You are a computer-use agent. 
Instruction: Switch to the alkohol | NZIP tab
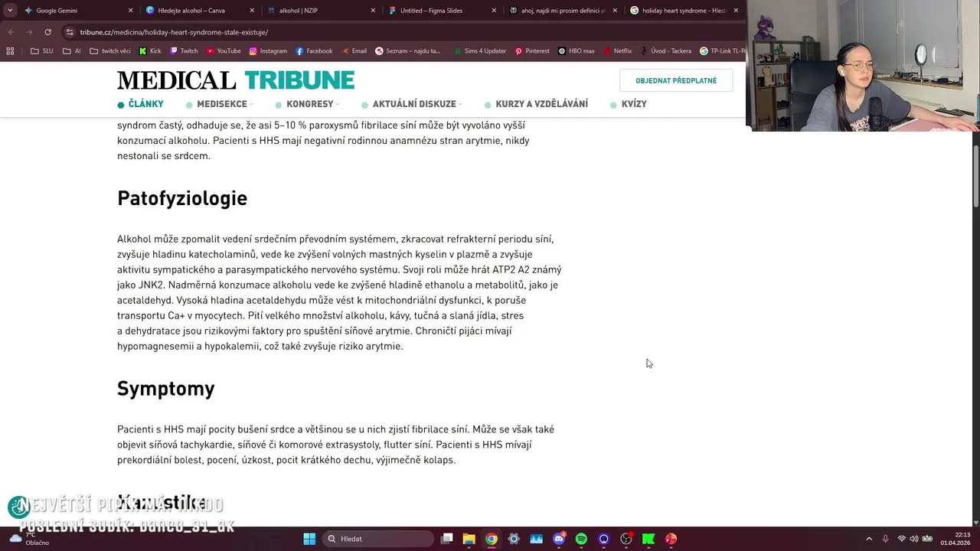point(320,11)
